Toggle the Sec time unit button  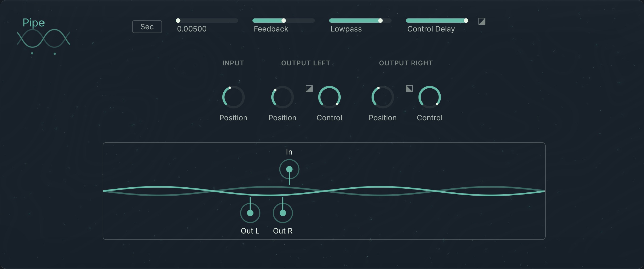(147, 26)
